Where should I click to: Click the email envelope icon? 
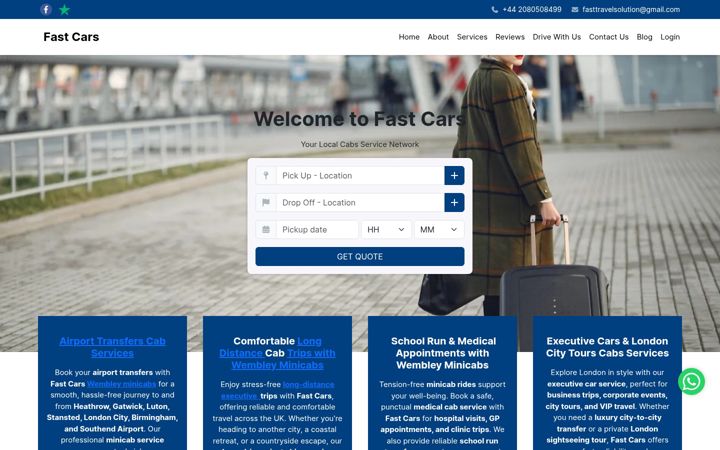(x=574, y=9)
